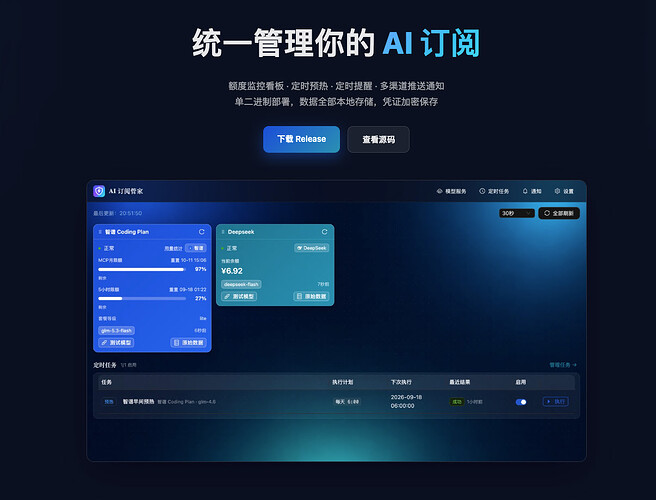The width and height of the screenshot is (656, 500).
Task: Click the 5小时限额 27% progress bar
Action: 142,299
